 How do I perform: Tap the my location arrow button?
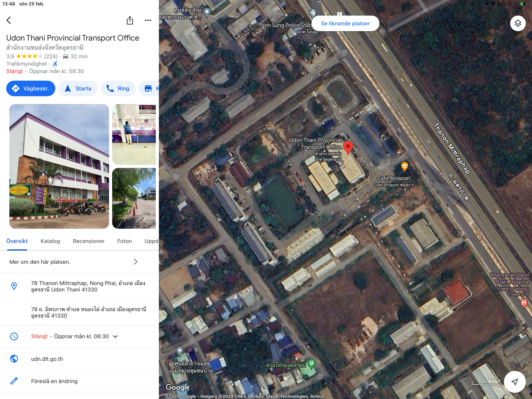(x=514, y=382)
